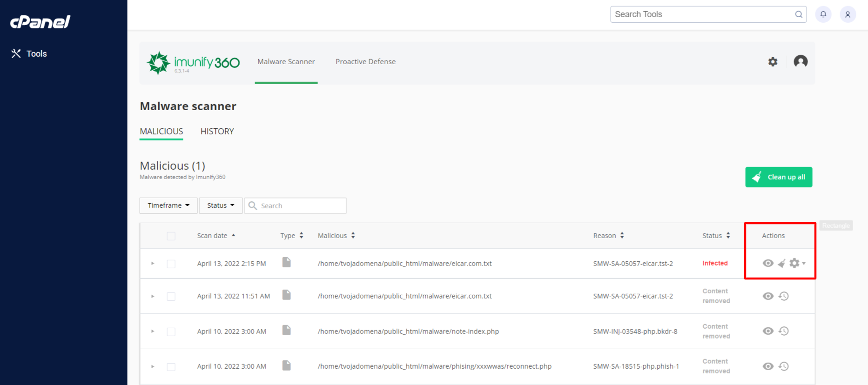Open the notifications bell
The image size is (868, 385).
823,14
